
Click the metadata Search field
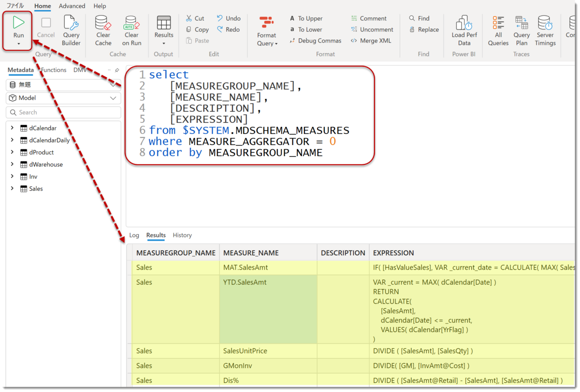[x=63, y=112]
